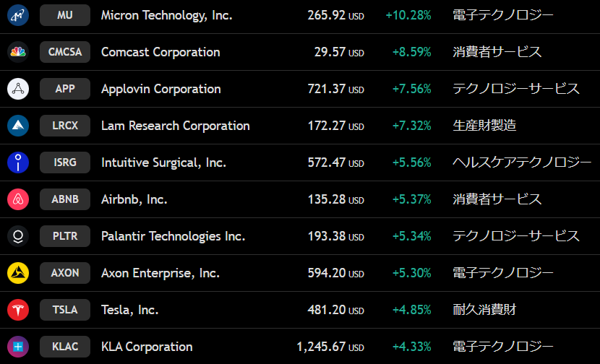The height and width of the screenshot is (364, 600).
Task: Click the Axon Enterprise logo icon
Action: (18, 273)
